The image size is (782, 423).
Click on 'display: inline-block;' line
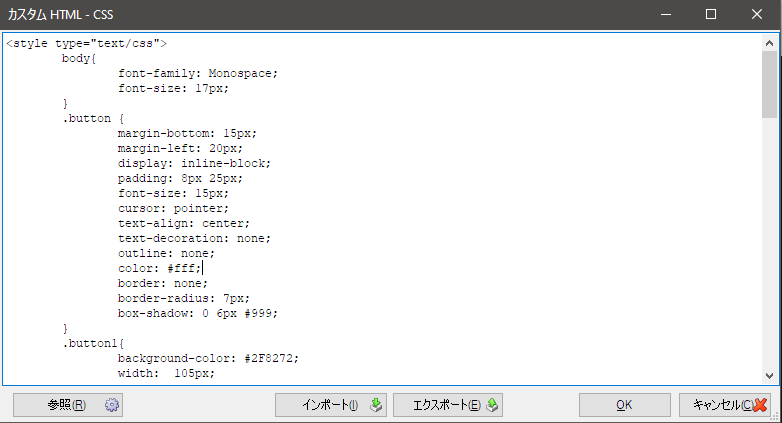click(x=194, y=163)
